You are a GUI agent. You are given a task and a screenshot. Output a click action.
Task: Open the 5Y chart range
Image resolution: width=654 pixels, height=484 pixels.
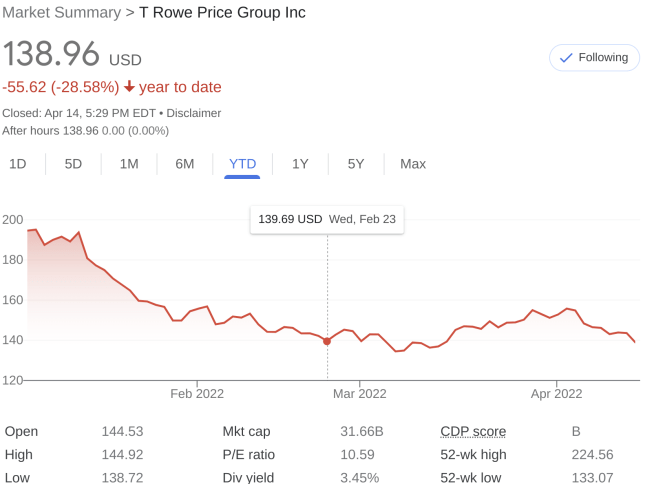(356, 164)
